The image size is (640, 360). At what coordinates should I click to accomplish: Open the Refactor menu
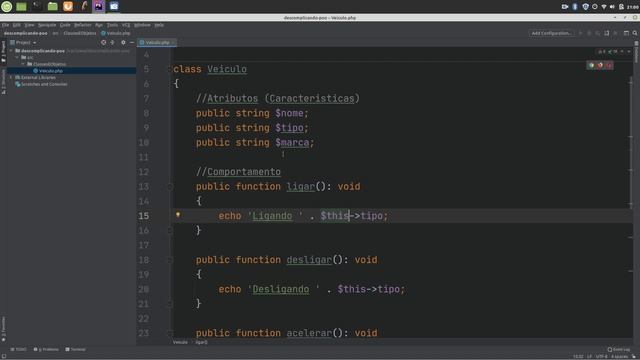[82, 25]
